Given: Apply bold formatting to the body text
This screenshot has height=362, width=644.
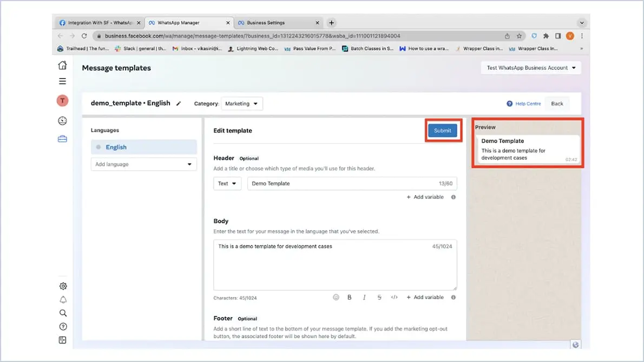Looking at the screenshot, I should [x=350, y=297].
